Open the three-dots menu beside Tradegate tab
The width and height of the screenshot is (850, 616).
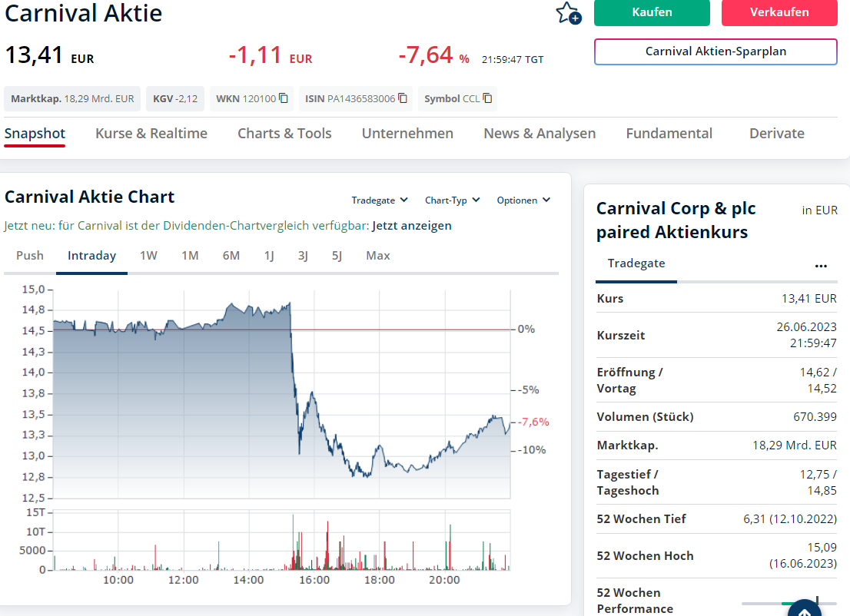(x=821, y=265)
